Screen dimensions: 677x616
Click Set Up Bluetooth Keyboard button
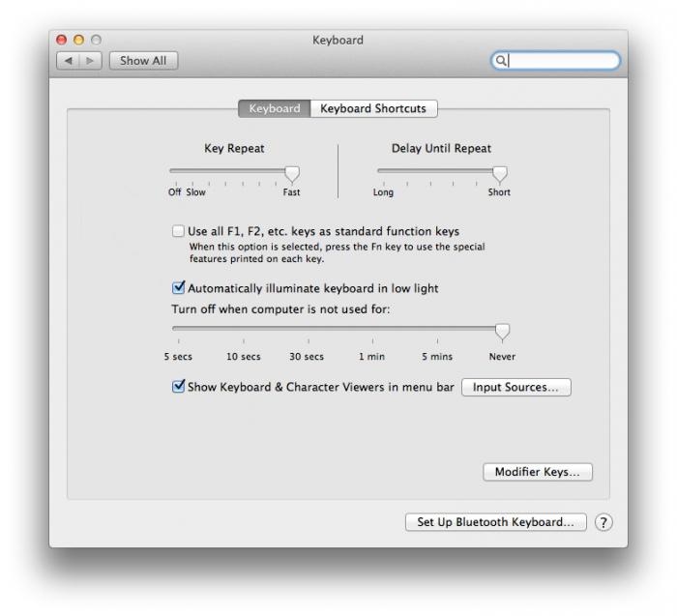[495, 522]
